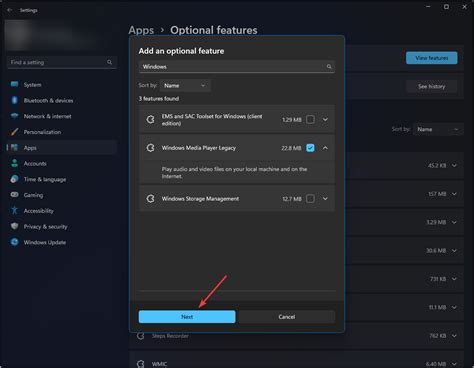Click the Steps Recorder row text
This screenshot has height=368, width=474.
170,336
